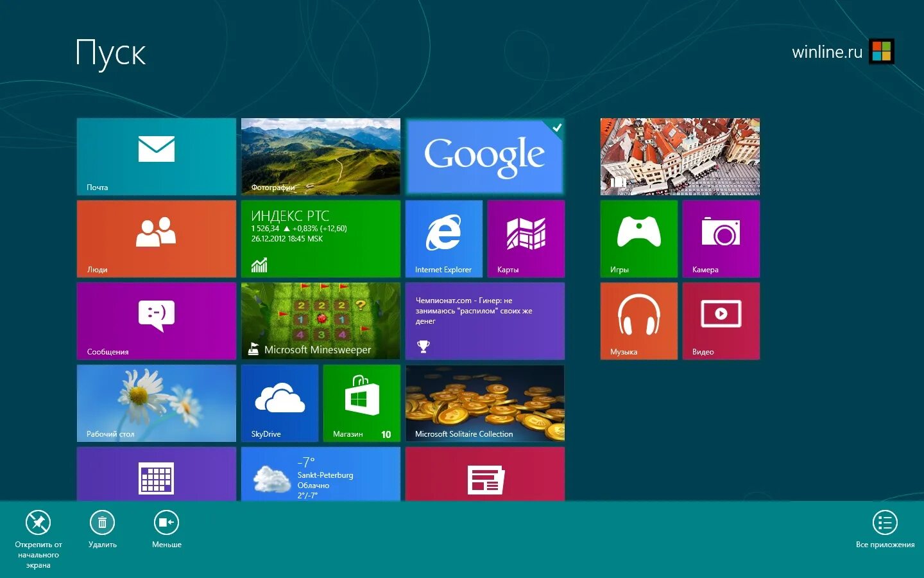The width and height of the screenshot is (924, 578).
Task: Open the Камера camera tile
Action: 721,239
